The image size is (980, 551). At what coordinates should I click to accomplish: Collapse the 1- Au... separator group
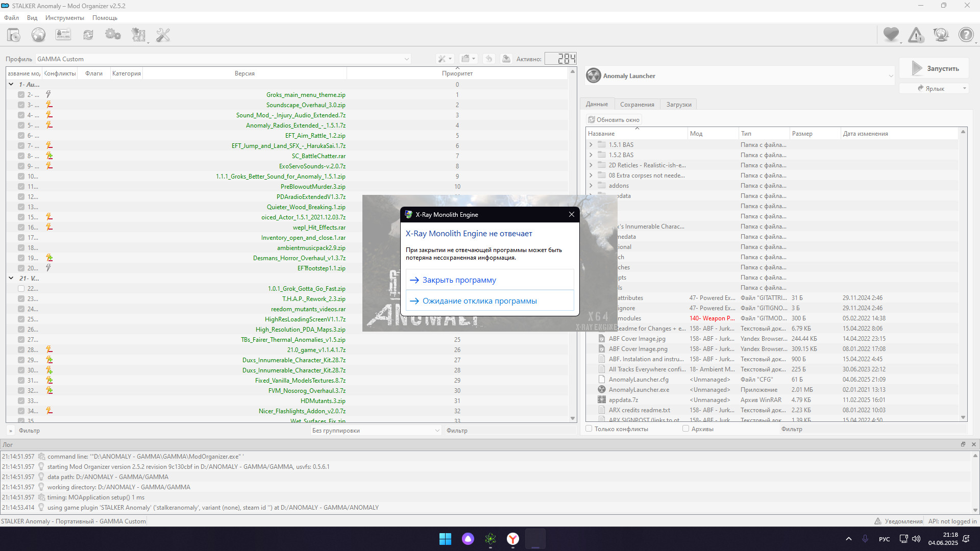[11, 84]
